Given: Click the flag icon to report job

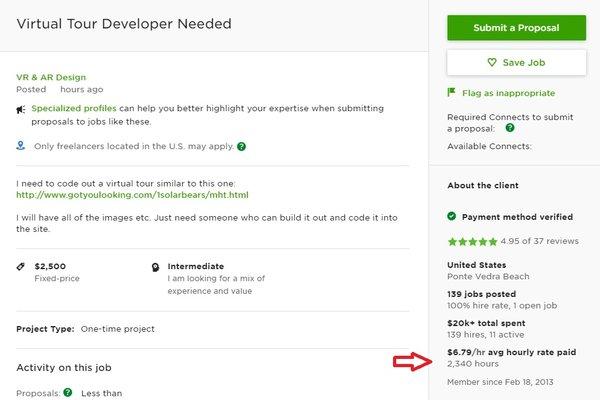Looking at the screenshot, I should [x=452, y=93].
